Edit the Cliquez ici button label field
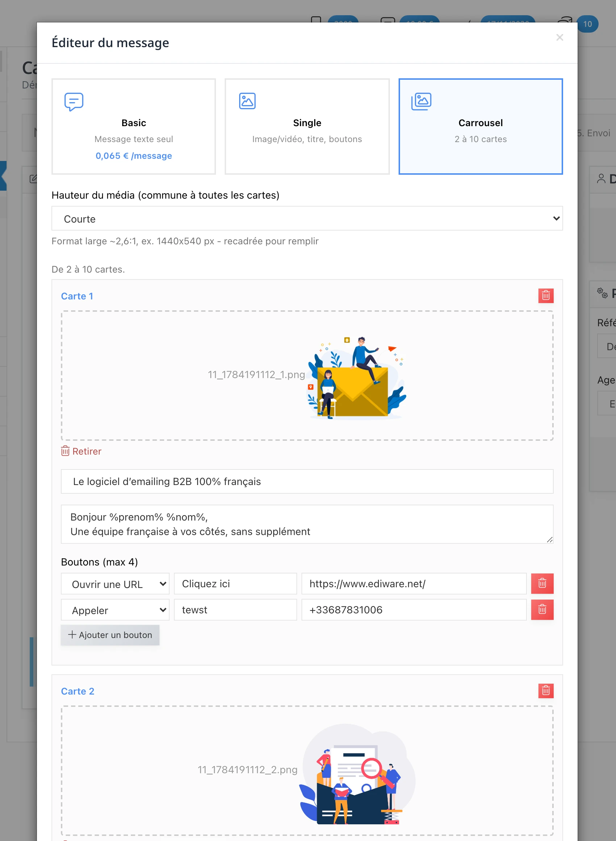616x841 pixels. tap(235, 584)
